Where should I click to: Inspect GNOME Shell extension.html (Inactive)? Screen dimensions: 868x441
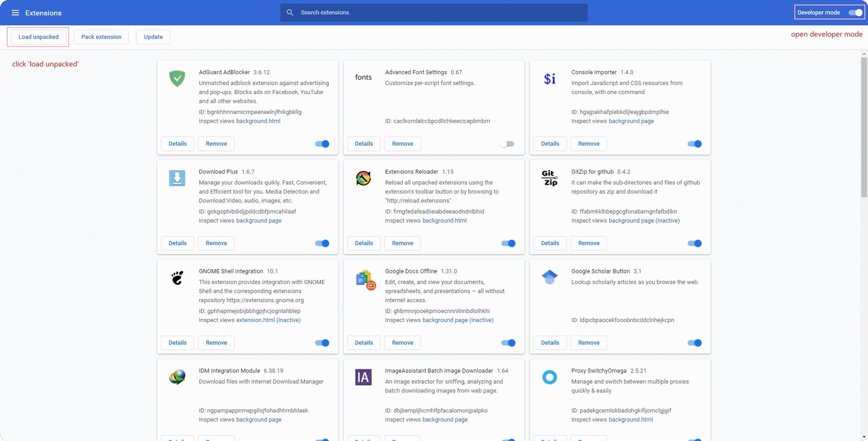pos(269,320)
